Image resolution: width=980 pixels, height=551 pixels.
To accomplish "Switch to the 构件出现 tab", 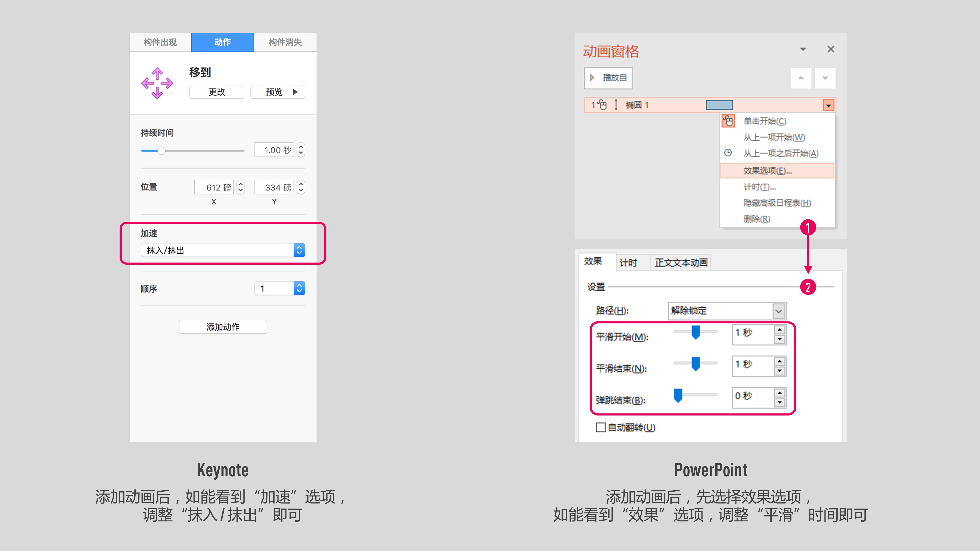I will pos(160,42).
